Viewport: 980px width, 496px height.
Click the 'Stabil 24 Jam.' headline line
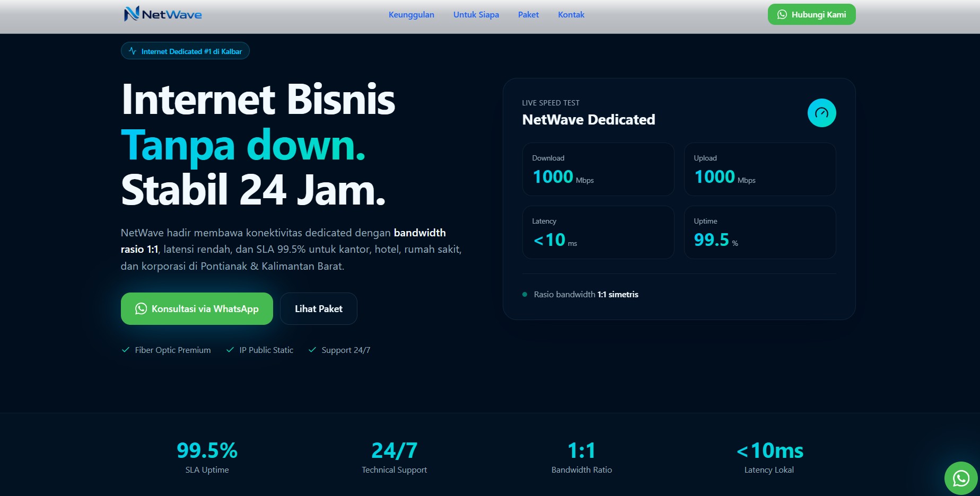pyautogui.click(x=253, y=190)
